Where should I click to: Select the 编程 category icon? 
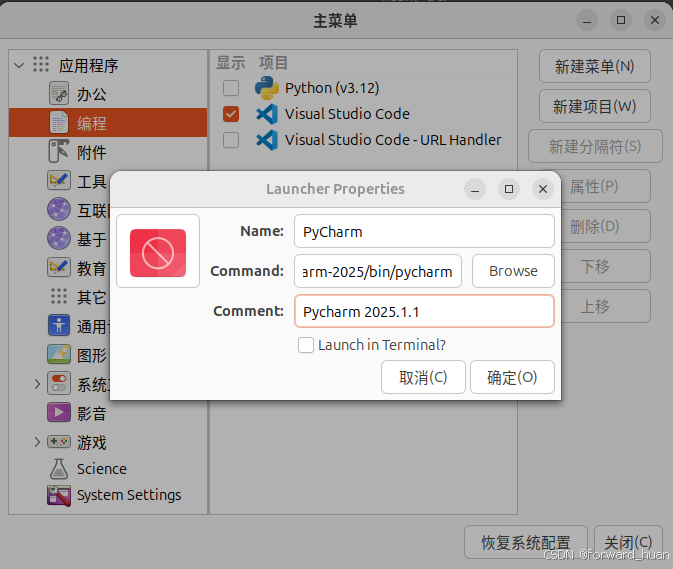click(x=59, y=122)
